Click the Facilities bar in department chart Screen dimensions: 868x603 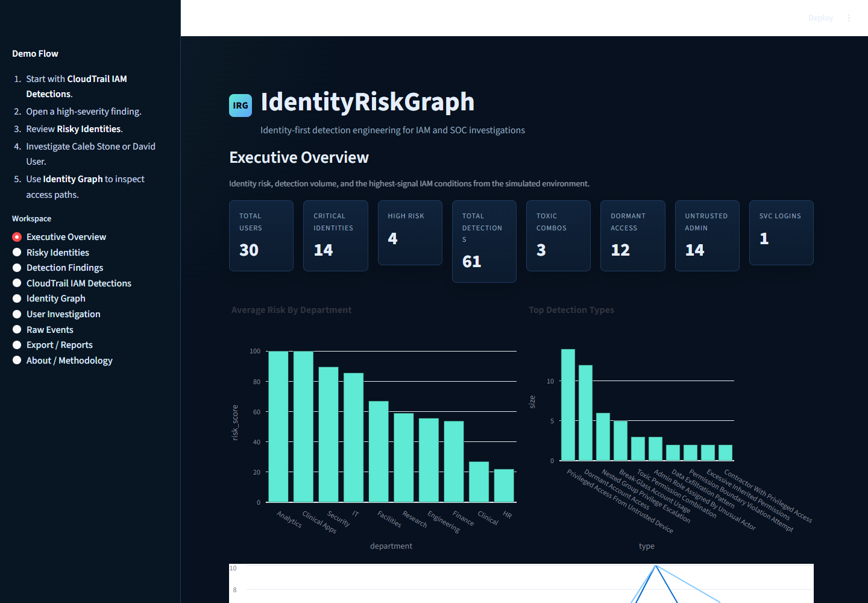pos(379,452)
